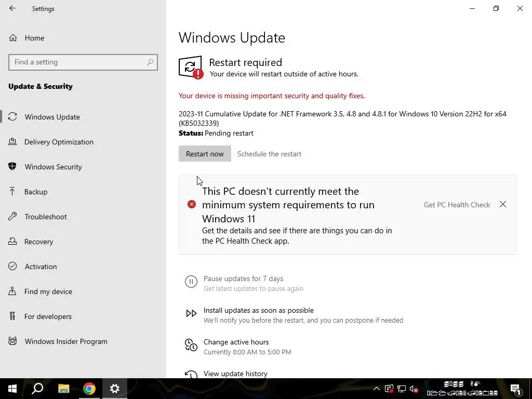The width and height of the screenshot is (532, 399).
Task: Open Get PC Health Check link
Action: [x=457, y=205]
